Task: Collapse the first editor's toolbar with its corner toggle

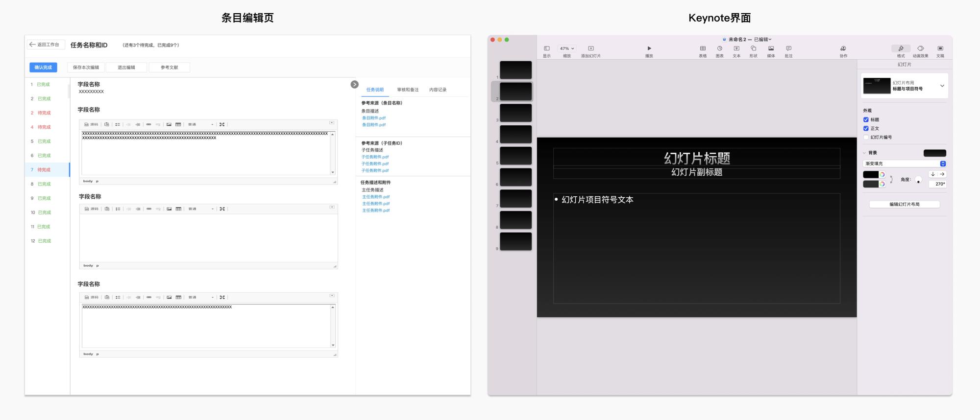Action: pos(332,122)
